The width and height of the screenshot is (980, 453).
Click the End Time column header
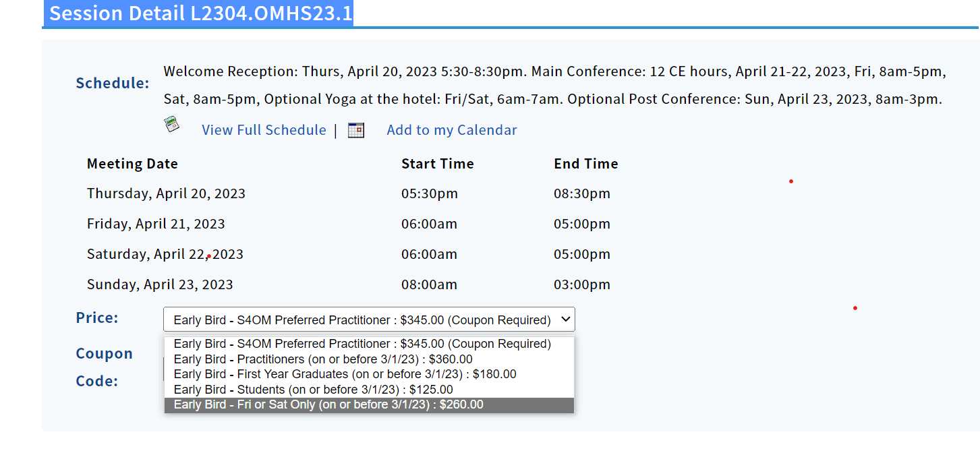[585, 164]
